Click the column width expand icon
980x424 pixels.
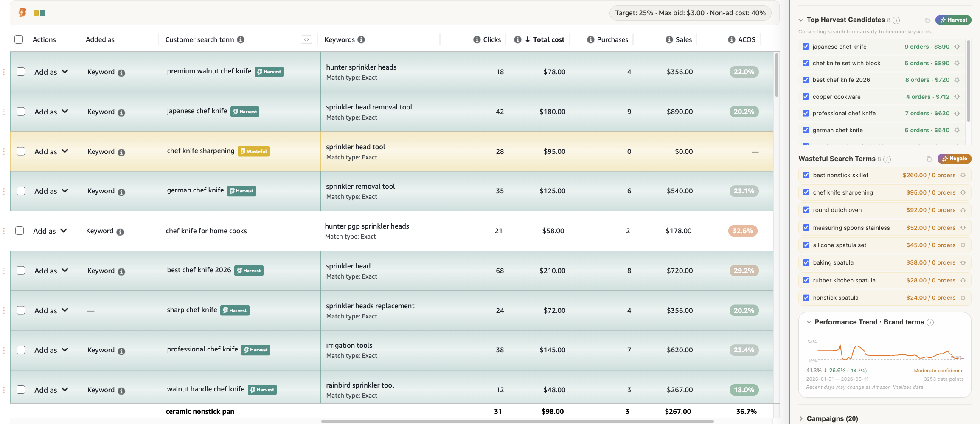[306, 39]
